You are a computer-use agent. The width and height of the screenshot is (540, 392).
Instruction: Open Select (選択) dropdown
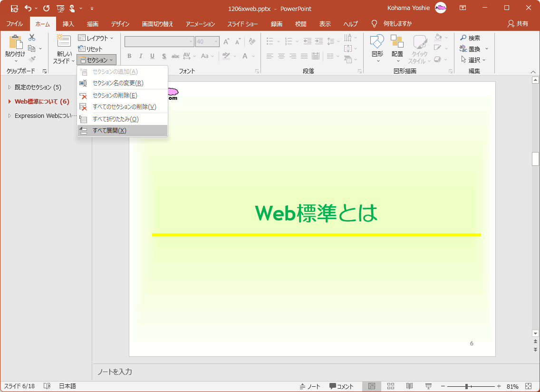pos(473,60)
